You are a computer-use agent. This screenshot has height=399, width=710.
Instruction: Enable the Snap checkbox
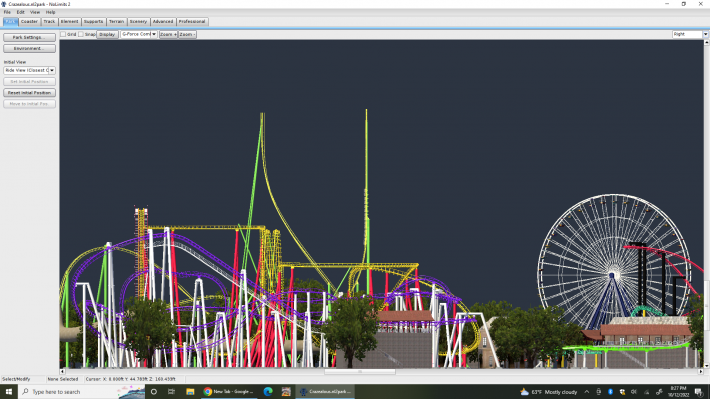pos(81,34)
